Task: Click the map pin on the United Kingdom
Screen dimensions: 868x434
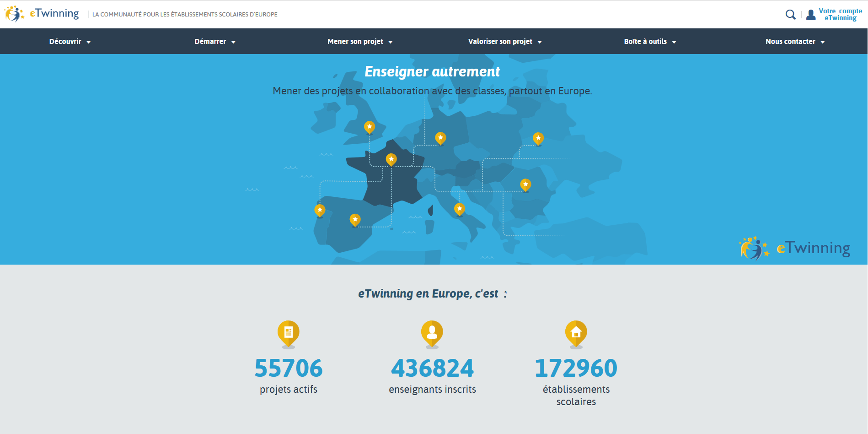Action: (370, 127)
